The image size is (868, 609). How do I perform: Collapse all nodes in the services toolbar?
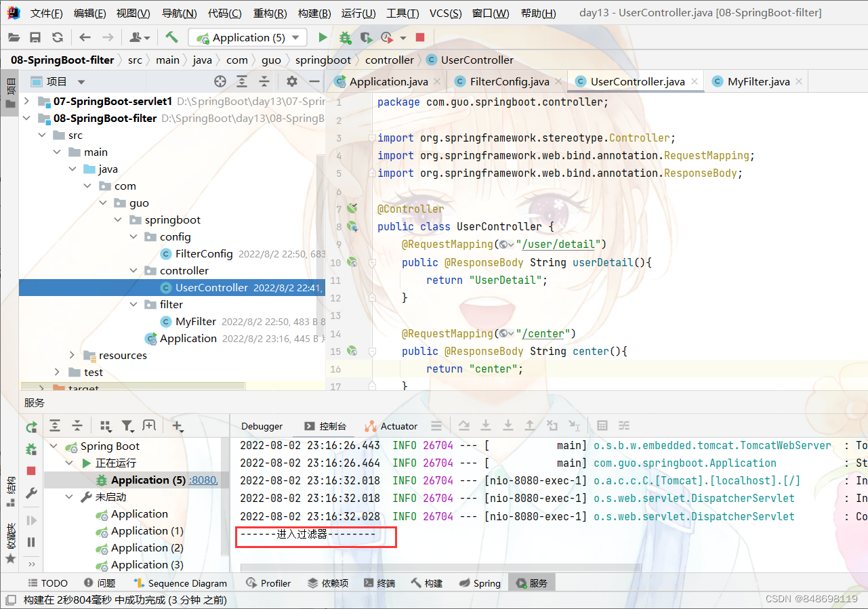point(77,425)
